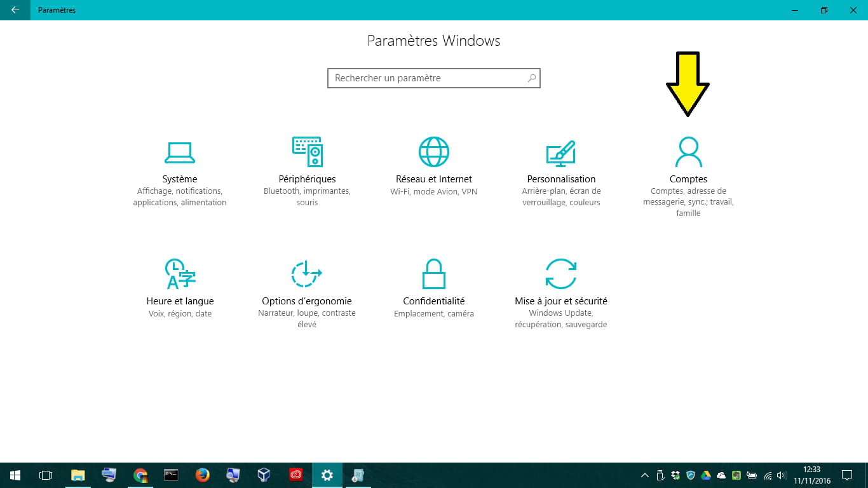The image size is (868, 488).
Task: Open the Evernote tray icon
Action: pos(736,475)
